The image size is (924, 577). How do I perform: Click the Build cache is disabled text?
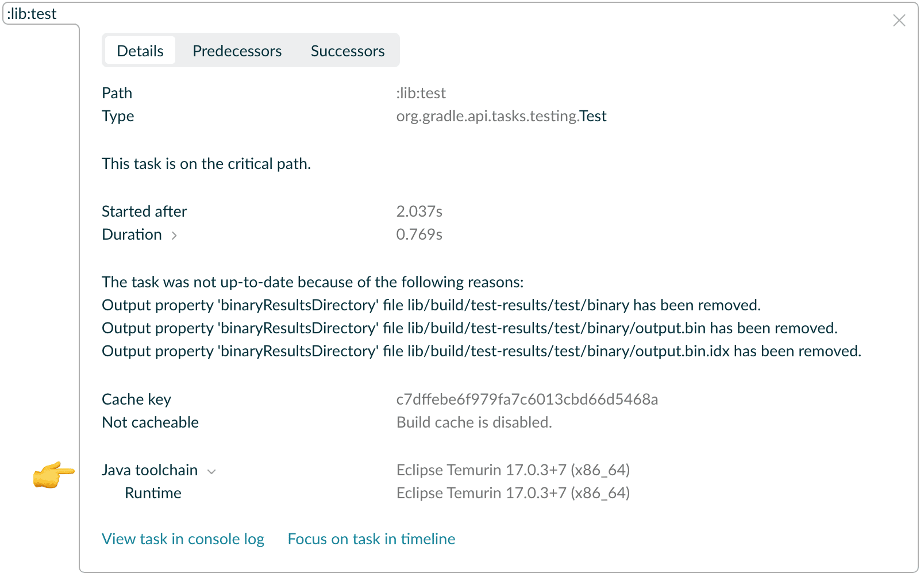pos(474,422)
